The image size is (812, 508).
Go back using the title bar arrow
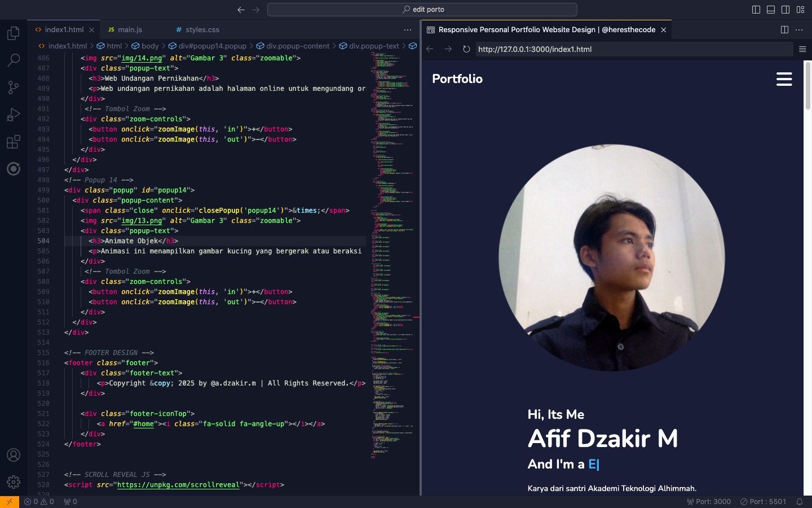click(241, 10)
